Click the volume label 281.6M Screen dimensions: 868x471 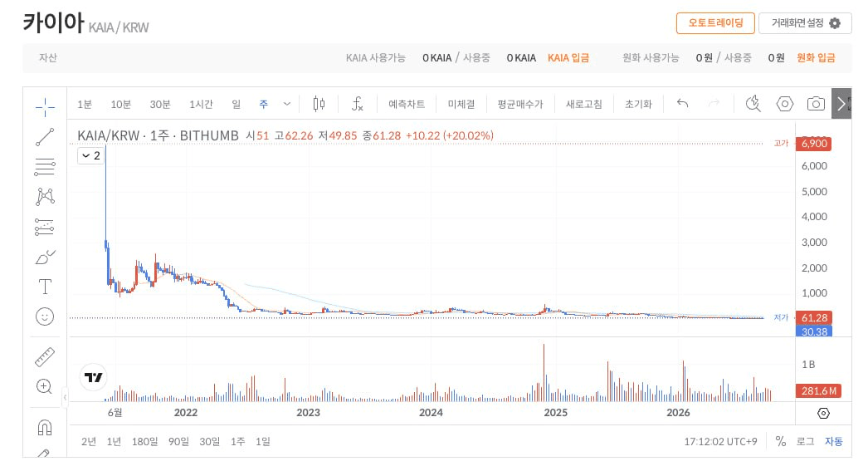[818, 390]
